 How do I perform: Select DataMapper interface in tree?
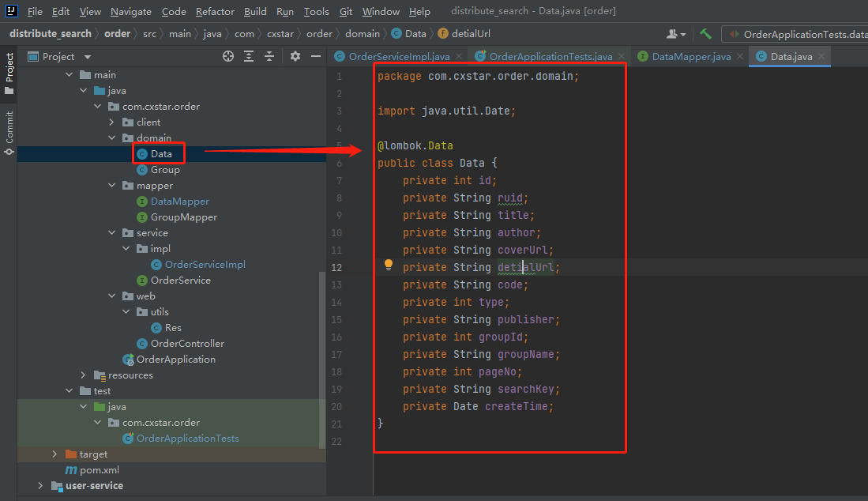tap(180, 202)
